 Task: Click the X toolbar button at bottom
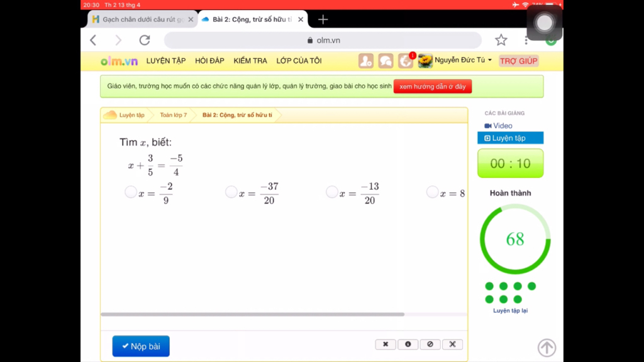pos(386,344)
